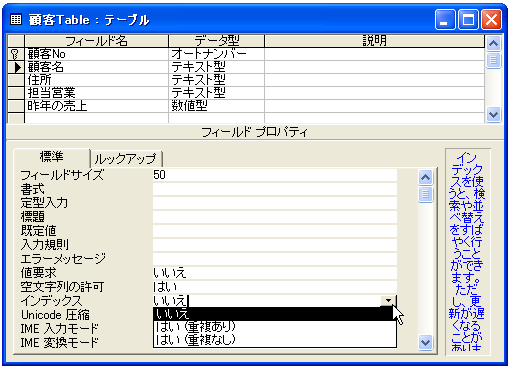Click the 空文字列の許可 field showing はい
Image resolution: width=510 pixels, height=367 pixels.
pos(275,287)
